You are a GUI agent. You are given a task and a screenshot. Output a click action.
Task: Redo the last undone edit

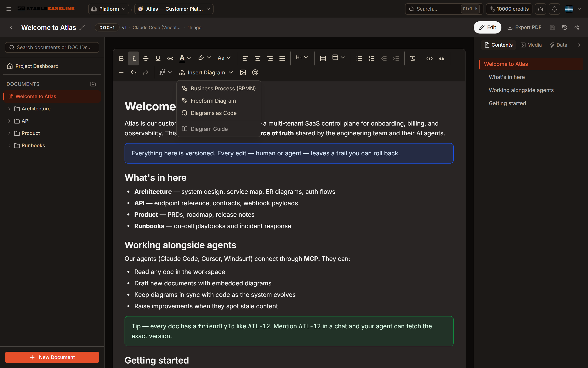point(146,73)
